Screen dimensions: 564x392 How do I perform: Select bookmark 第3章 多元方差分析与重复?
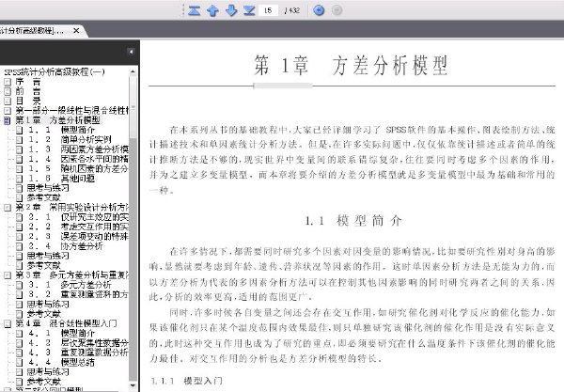tap(71, 275)
